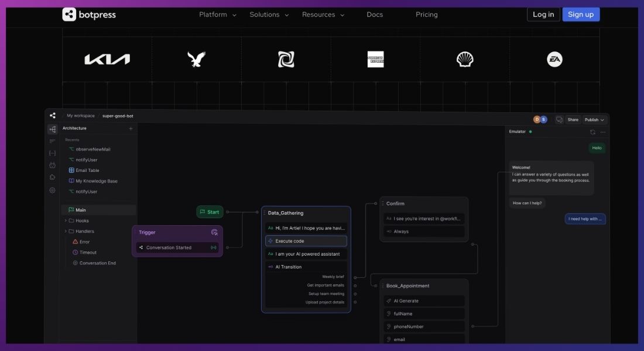The height and width of the screenshot is (351, 644).
Task: Select the Always transition in Confirm
Action: click(424, 232)
